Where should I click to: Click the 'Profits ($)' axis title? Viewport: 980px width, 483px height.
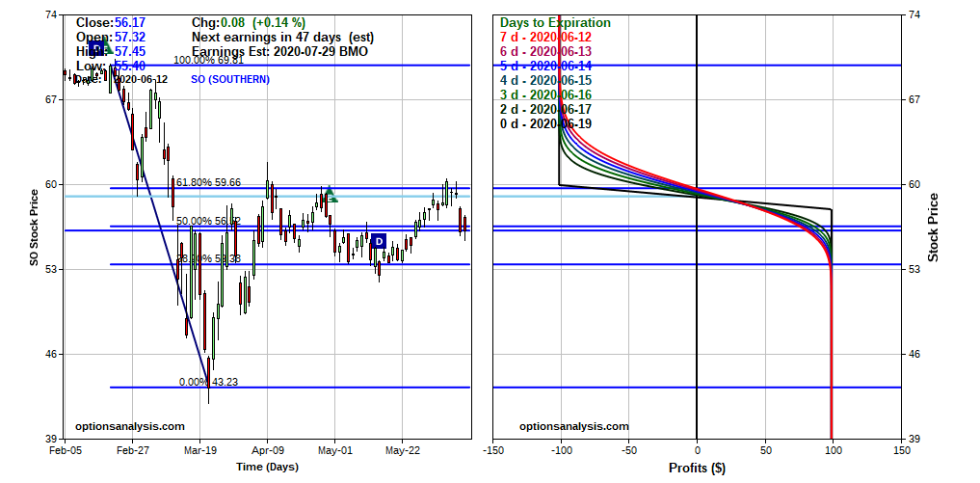[x=697, y=468]
